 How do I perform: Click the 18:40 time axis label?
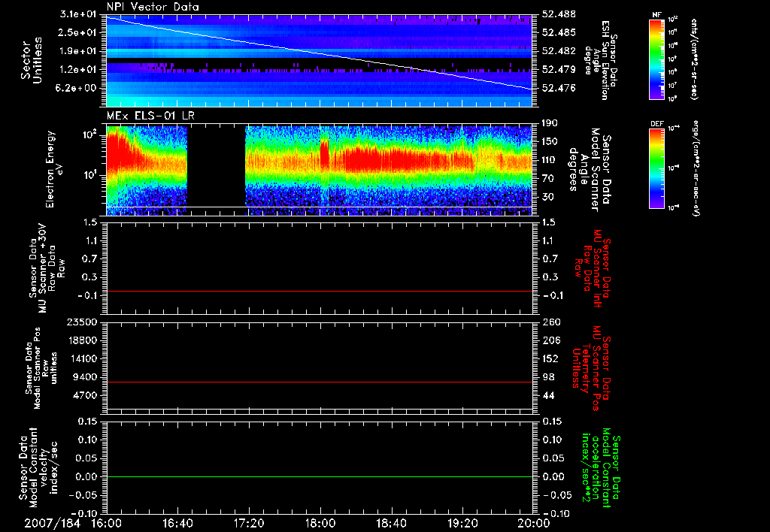(391, 523)
